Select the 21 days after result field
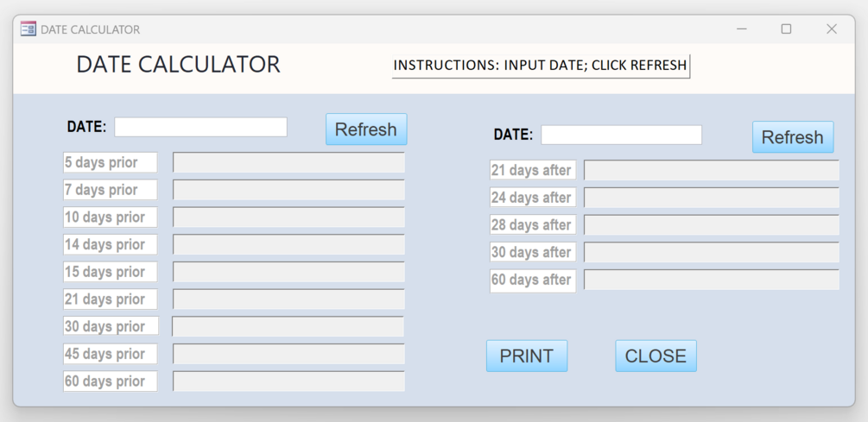 [x=712, y=170]
